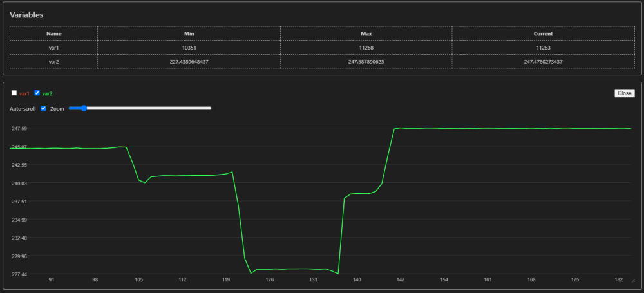This screenshot has height=293, width=644.
Task: Click the Auto-scroll label
Action: click(x=23, y=109)
